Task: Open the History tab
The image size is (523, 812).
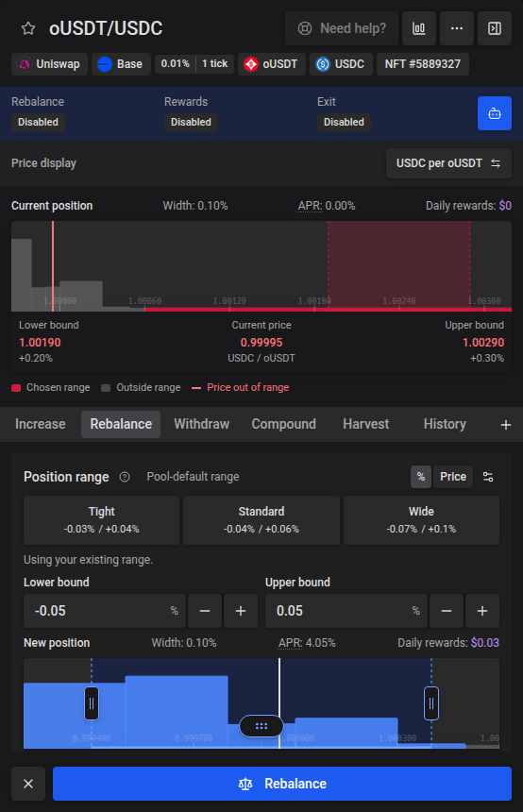Action: tap(445, 424)
